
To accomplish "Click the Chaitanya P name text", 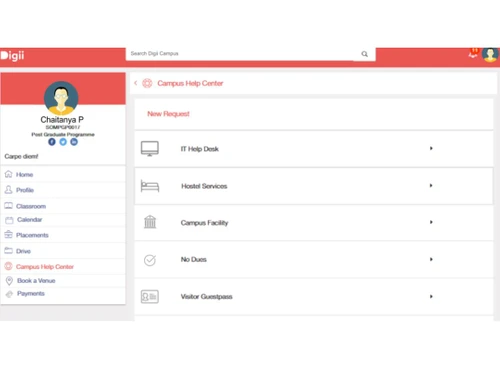I will tap(62, 119).
